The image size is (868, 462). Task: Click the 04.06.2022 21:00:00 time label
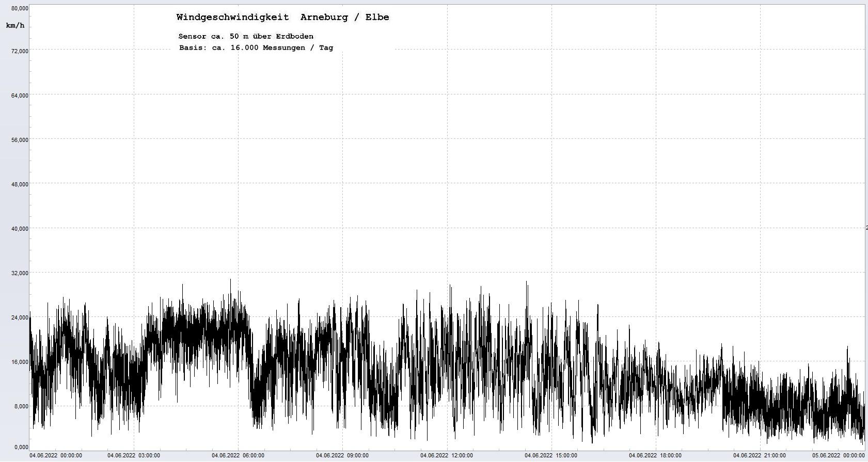click(x=760, y=455)
